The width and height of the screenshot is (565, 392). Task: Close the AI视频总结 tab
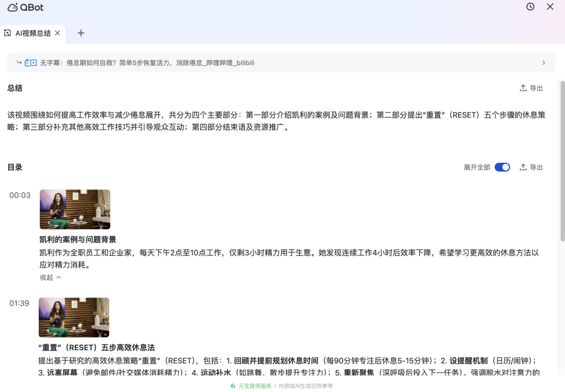(58, 33)
